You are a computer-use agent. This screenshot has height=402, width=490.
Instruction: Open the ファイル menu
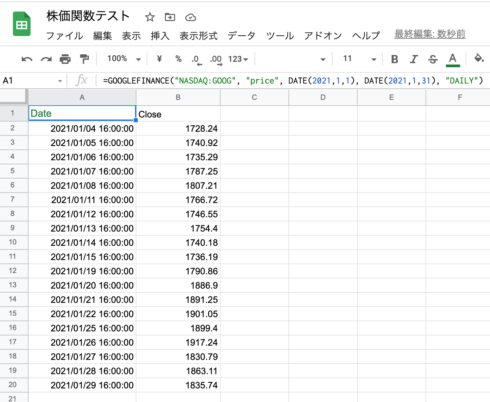point(64,36)
